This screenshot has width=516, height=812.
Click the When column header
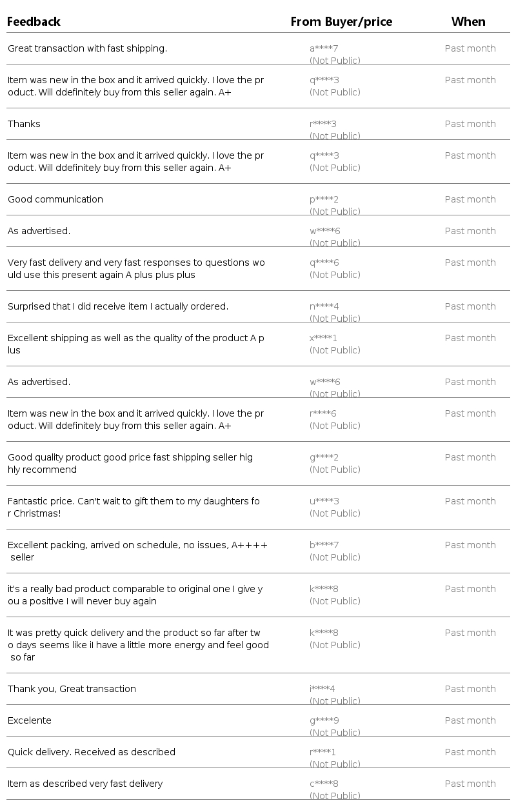tap(468, 22)
